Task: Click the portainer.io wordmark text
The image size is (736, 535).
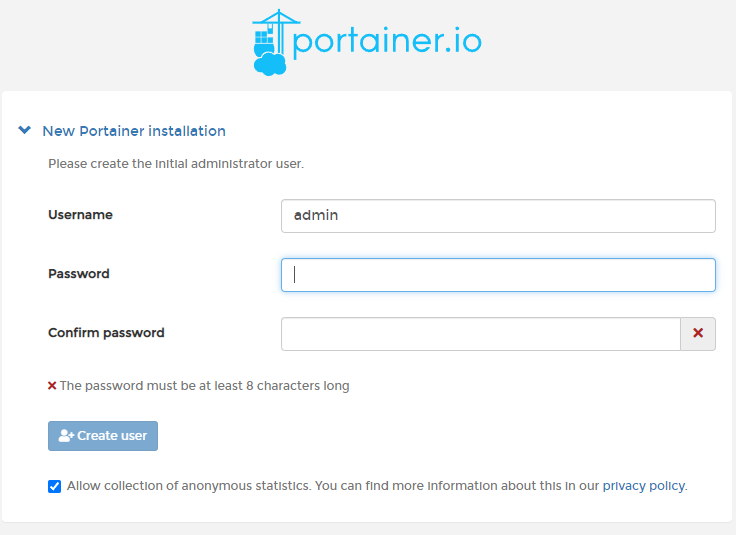Action: [x=388, y=40]
